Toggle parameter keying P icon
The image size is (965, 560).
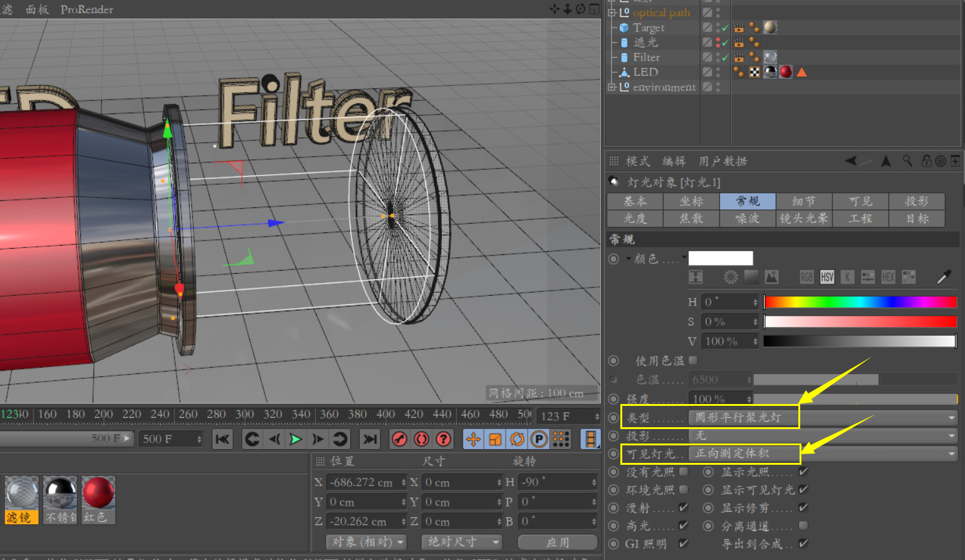(x=539, y=439)
